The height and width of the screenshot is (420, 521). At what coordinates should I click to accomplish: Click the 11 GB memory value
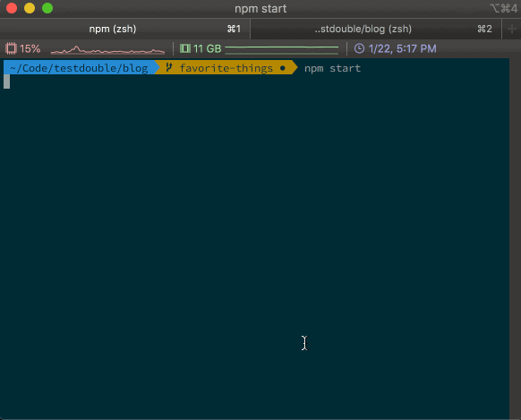pos(208,49)
